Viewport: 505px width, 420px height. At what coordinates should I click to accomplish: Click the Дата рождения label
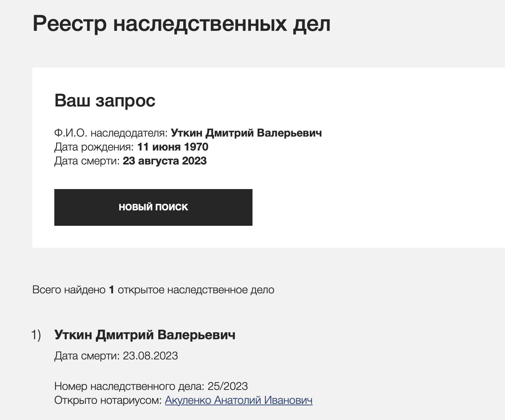tap(94, 147)
